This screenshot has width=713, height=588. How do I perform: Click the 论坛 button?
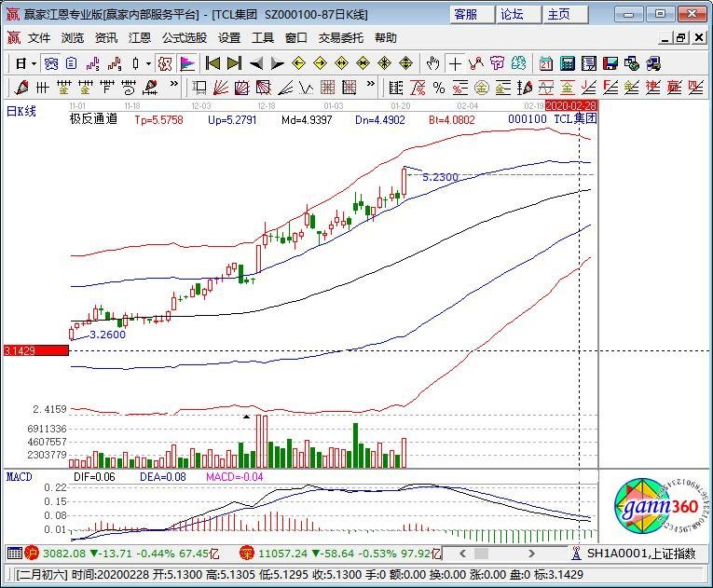tap(518, 15)
